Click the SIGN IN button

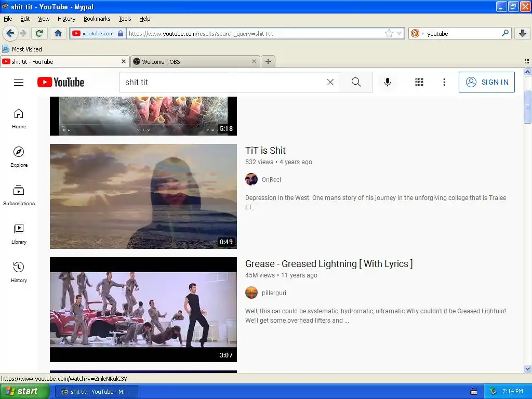pos(486,82)
